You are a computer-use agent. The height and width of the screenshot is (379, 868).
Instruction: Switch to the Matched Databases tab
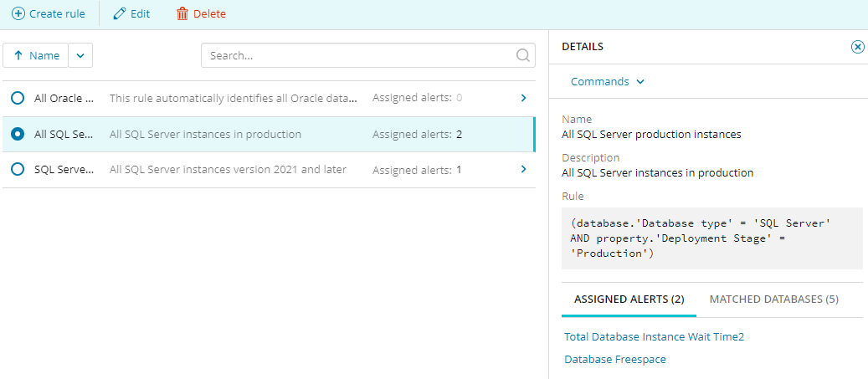point(773,300)
